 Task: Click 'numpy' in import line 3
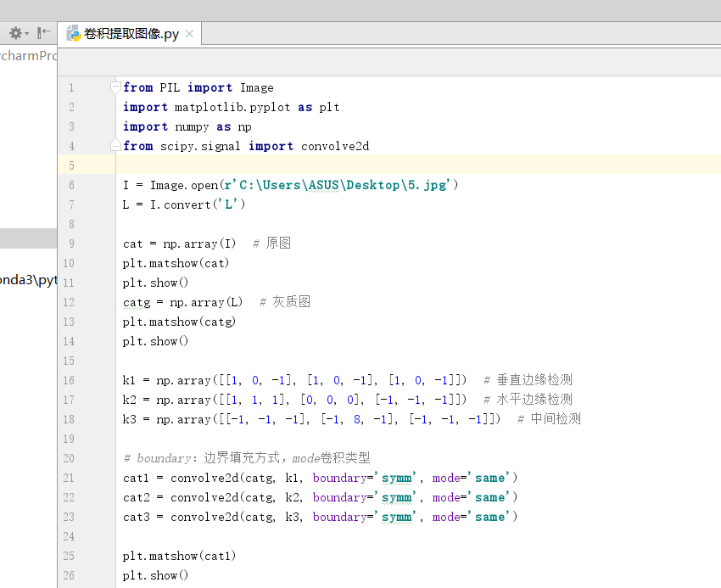click(192, 127)
